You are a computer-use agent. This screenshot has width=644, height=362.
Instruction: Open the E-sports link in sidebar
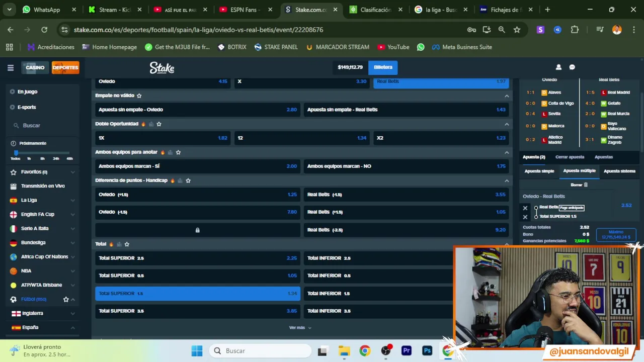pos(27,107)
